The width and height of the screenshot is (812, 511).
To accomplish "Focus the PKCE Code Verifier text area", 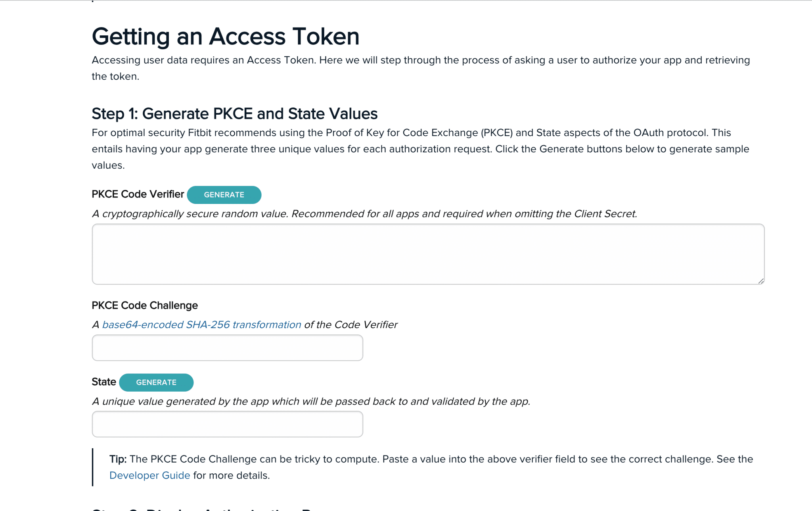I will click(x=428, y=254).
